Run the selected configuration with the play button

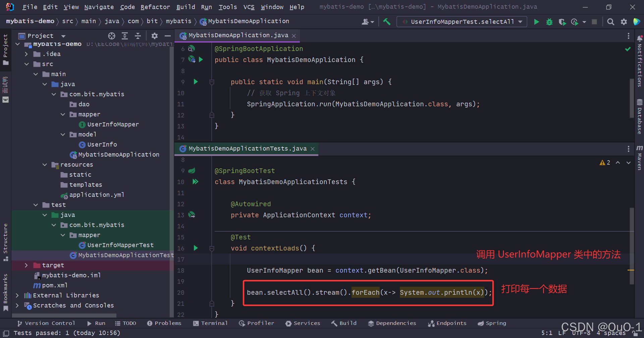[536, 22]
